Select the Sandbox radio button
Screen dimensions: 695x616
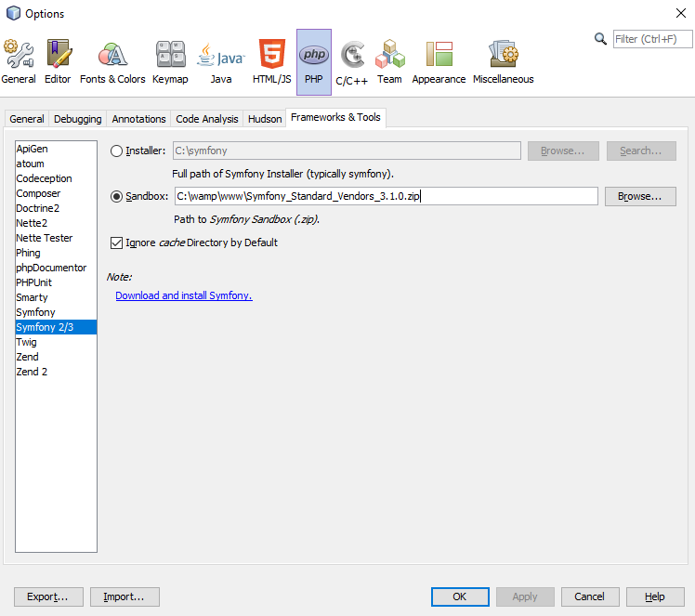pyautogui.click(x=116, y=196)
